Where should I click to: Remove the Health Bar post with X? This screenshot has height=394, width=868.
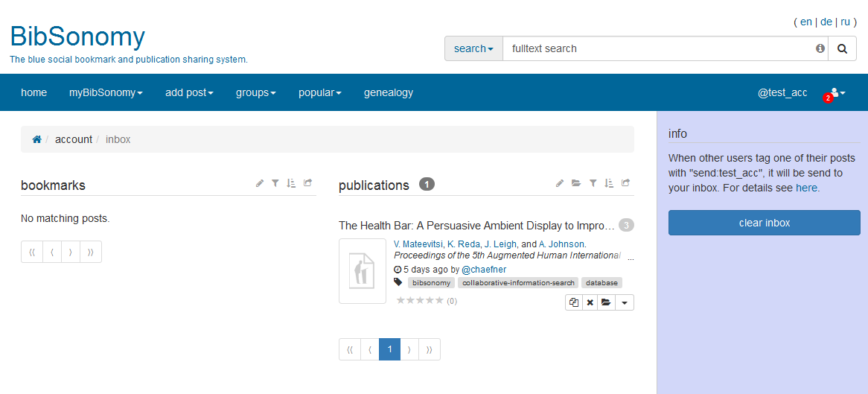point(590,302)
